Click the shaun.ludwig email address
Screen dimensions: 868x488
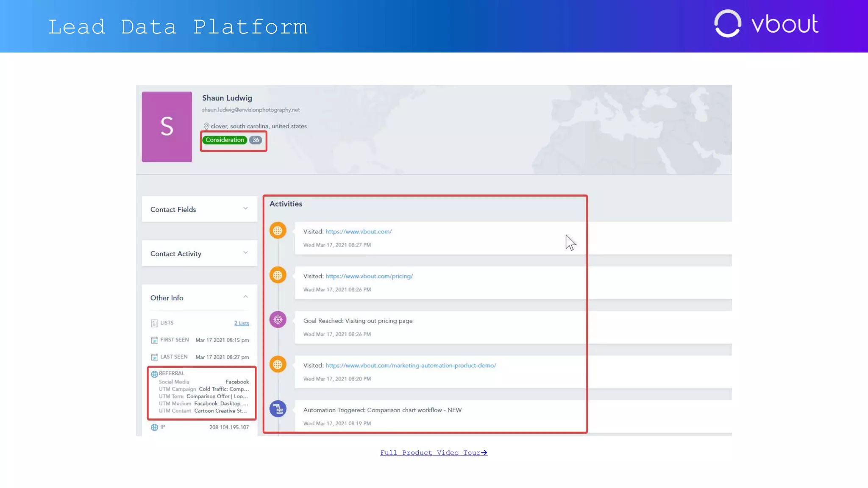(251, 110)
